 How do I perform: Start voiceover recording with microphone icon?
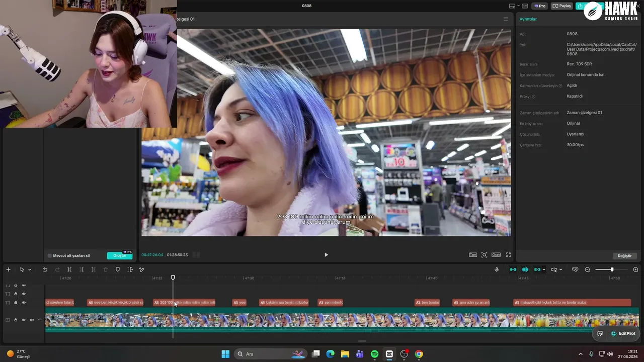497,269
